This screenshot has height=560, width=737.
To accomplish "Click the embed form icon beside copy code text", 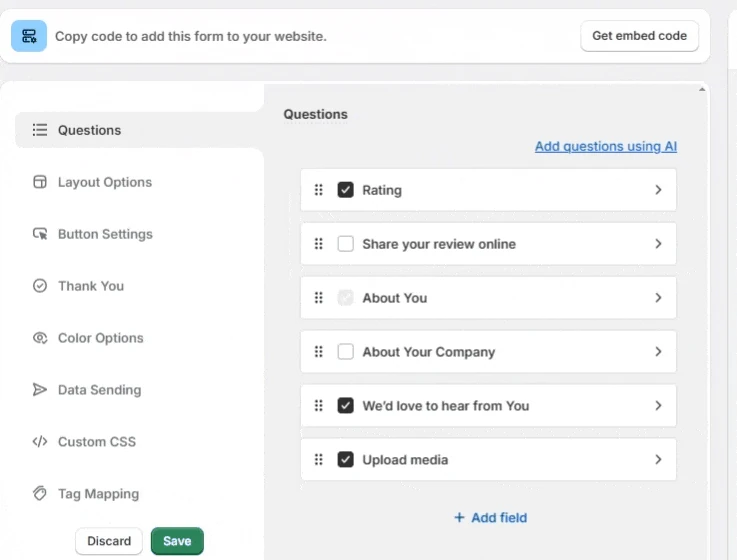I will pyautogui.click(x=29, y=36).
